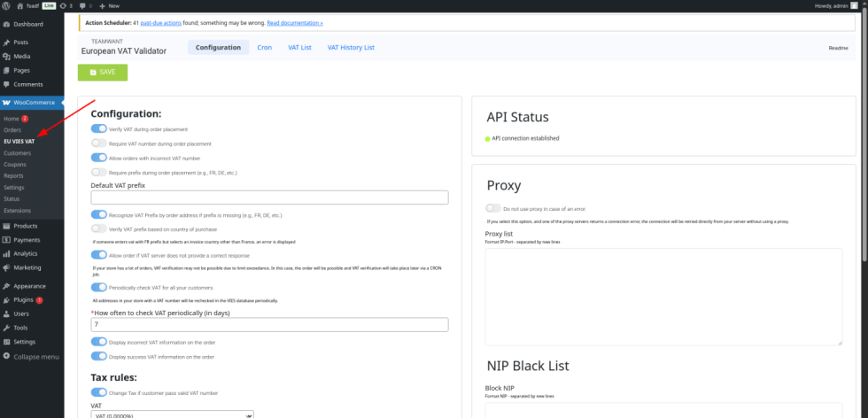The height and width of the screenshot is (418, 868).
Task: Click the Collapse menu arrow icon
Action: (x=7, y=356)
